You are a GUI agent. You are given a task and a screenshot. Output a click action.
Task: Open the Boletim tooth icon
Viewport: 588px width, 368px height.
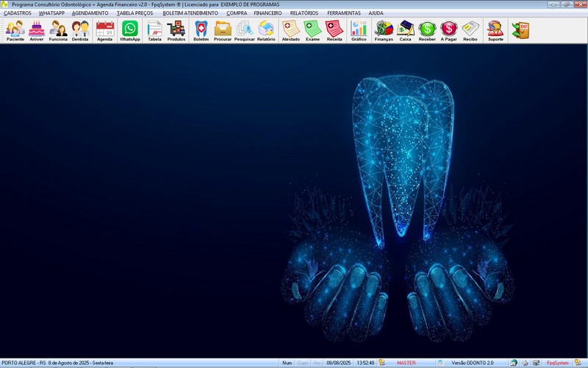pos(201,29)
